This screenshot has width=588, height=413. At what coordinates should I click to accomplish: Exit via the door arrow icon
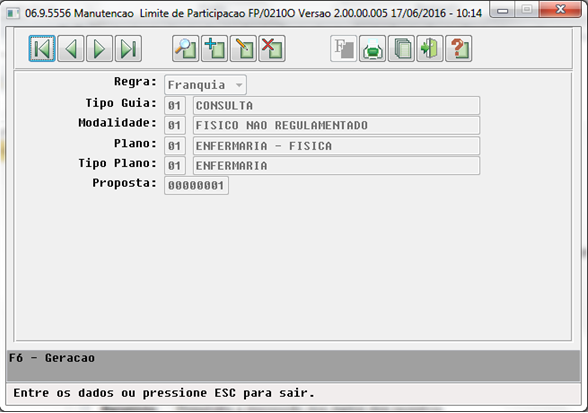[x=430, y=48]
